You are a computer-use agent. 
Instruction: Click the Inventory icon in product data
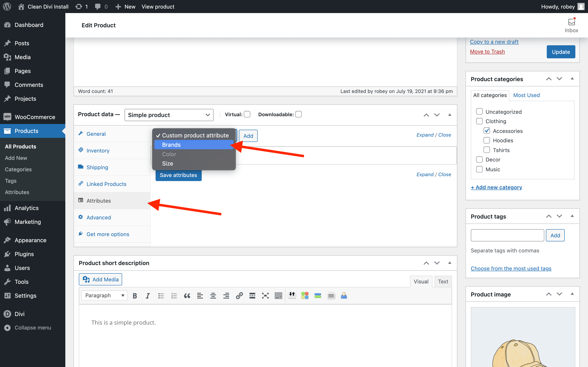coord(80,150)
